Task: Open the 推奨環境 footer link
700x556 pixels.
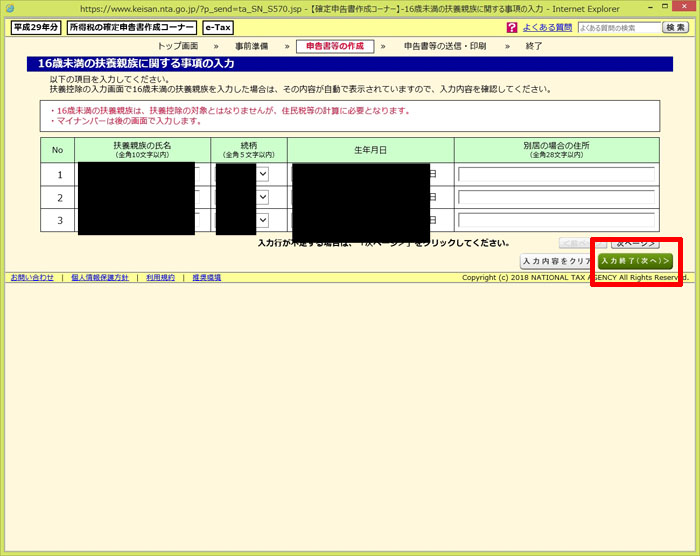Action: (207, 278)
